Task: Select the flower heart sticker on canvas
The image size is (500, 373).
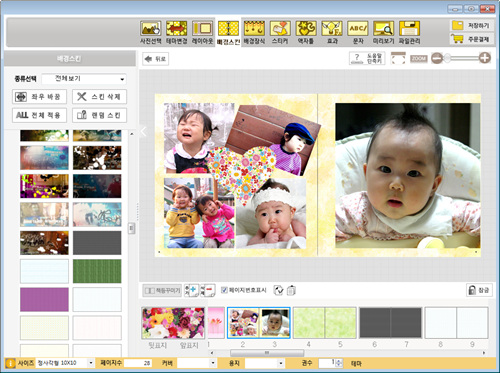Action: 242,175
